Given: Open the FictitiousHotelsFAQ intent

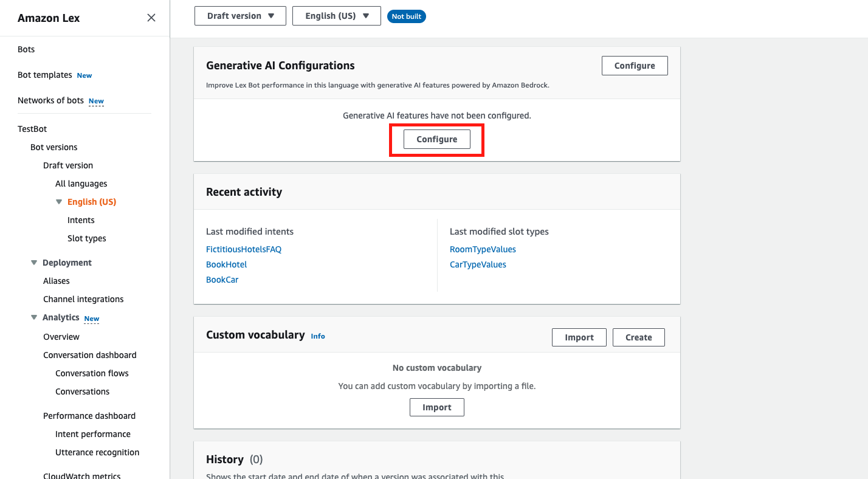Looking at the screenshot, I should 243,249.
